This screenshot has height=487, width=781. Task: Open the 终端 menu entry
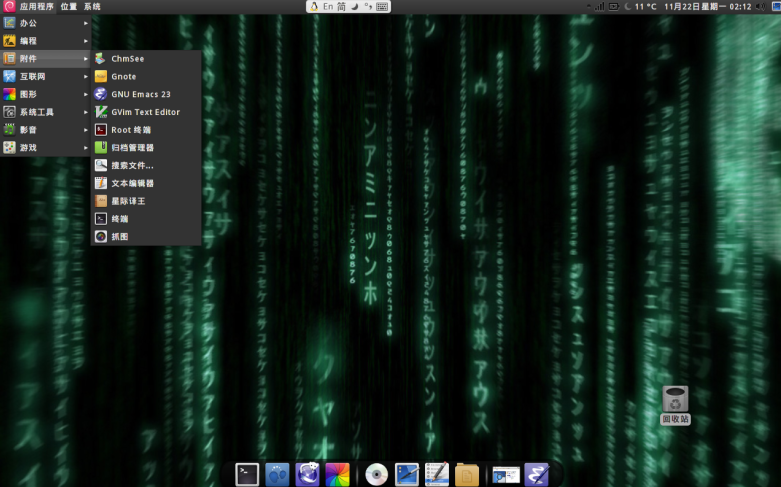click(x=146, y=219)
